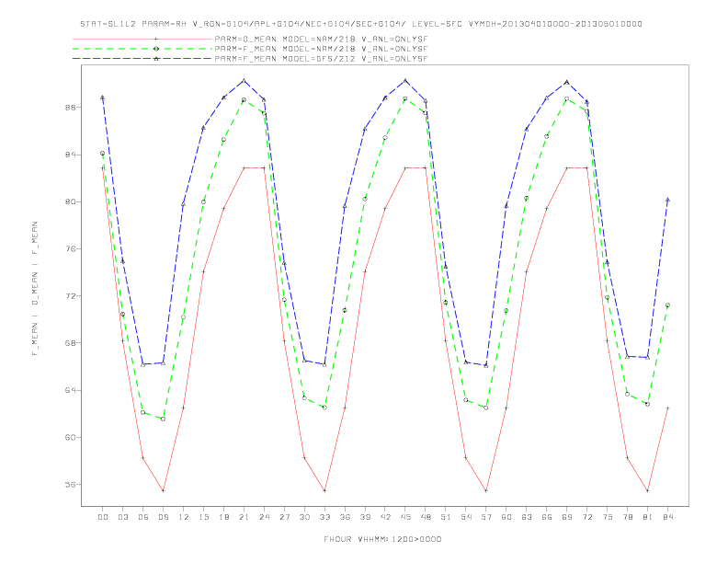Click y-axis tick label 88
The width and height of the screenshot is (728, 563).
(x=72, y=108)
